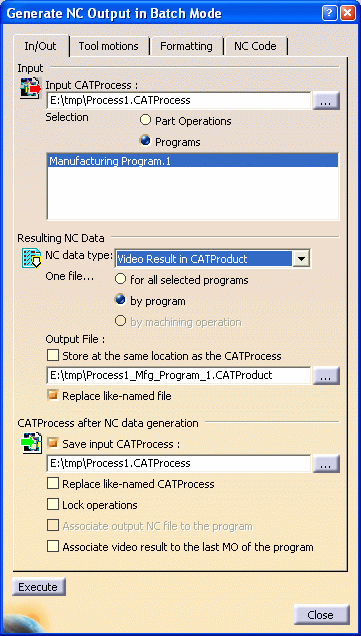Screen dimensions: 361x636
Task: Switch to the Tool motions tab
Action: [x=109, y=46]
